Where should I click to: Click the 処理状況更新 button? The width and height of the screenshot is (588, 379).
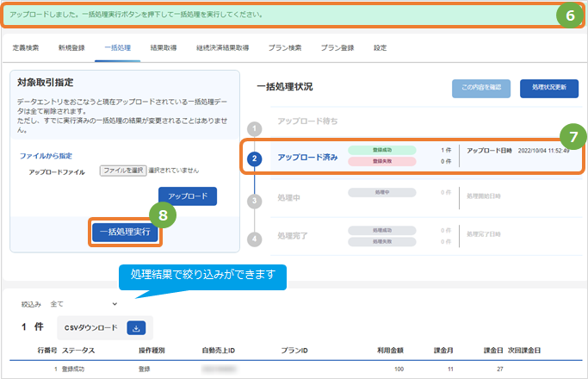click(549, 89)
